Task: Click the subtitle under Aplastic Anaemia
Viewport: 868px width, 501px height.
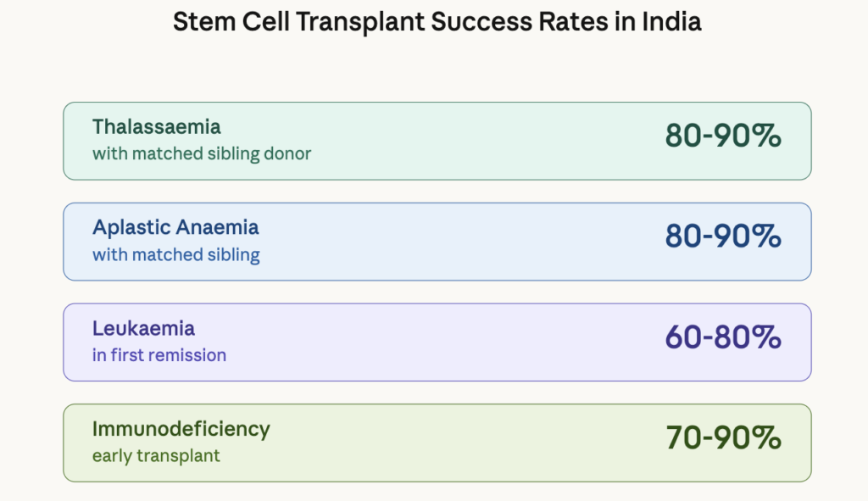Action: (176, 254)
